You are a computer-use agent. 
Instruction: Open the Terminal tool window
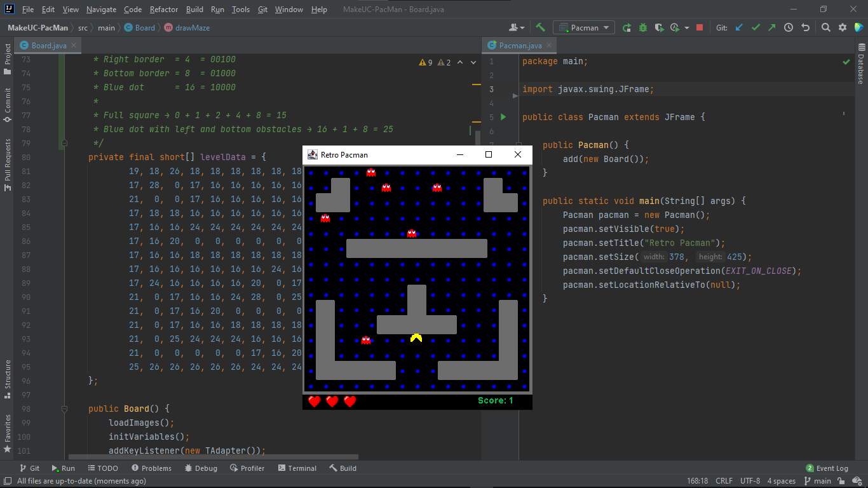pyautogui.click(x=296, y=468)
